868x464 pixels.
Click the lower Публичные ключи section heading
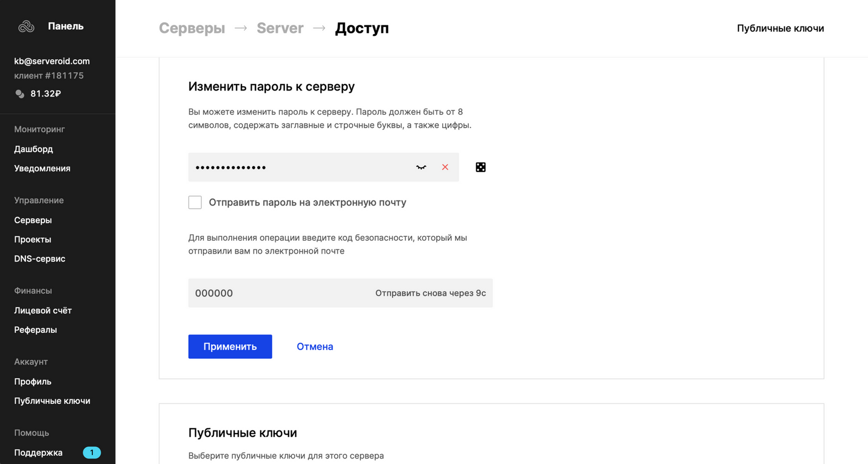242,433
